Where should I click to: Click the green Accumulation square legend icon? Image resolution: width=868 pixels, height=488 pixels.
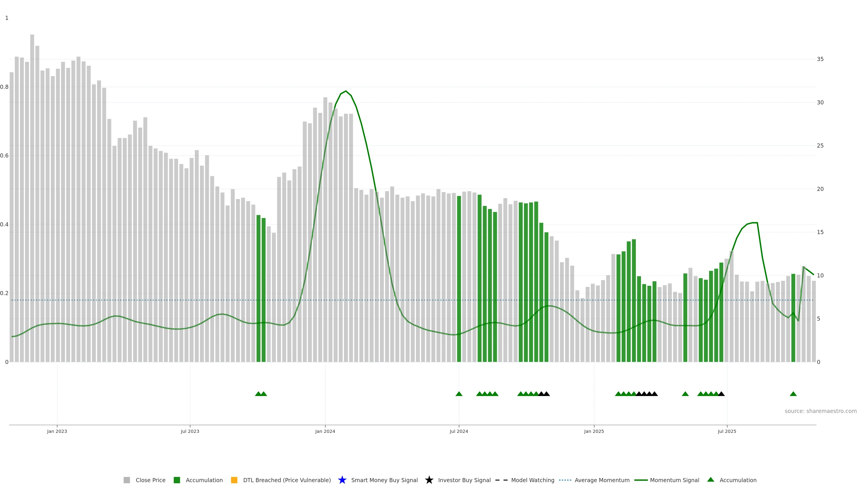coord(177,480)
